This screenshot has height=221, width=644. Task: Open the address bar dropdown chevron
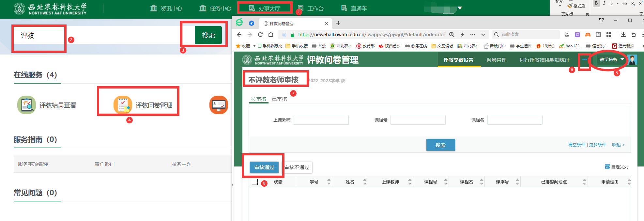coord(483,35)
